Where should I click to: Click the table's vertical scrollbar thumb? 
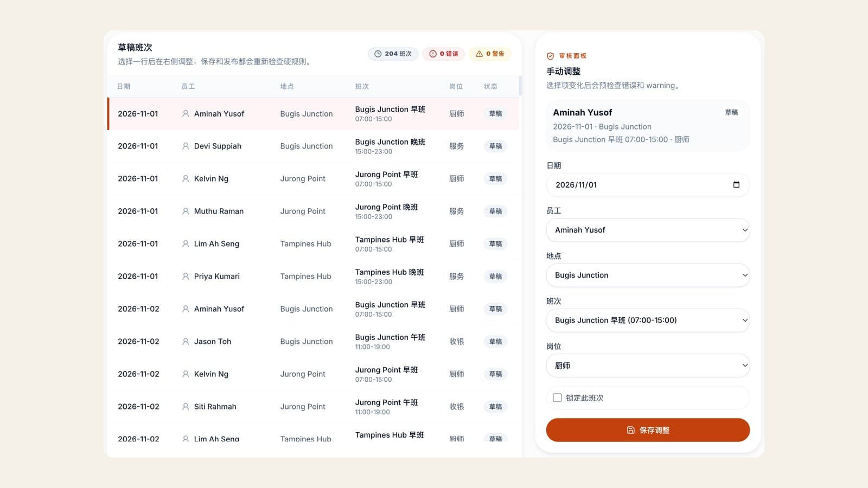pos(520,86)
